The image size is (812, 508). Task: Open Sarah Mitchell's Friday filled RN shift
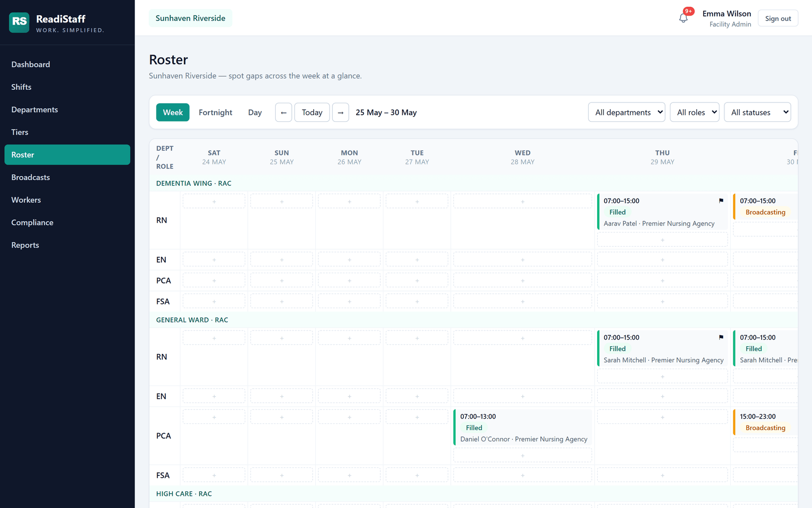(x=765, y=348)
